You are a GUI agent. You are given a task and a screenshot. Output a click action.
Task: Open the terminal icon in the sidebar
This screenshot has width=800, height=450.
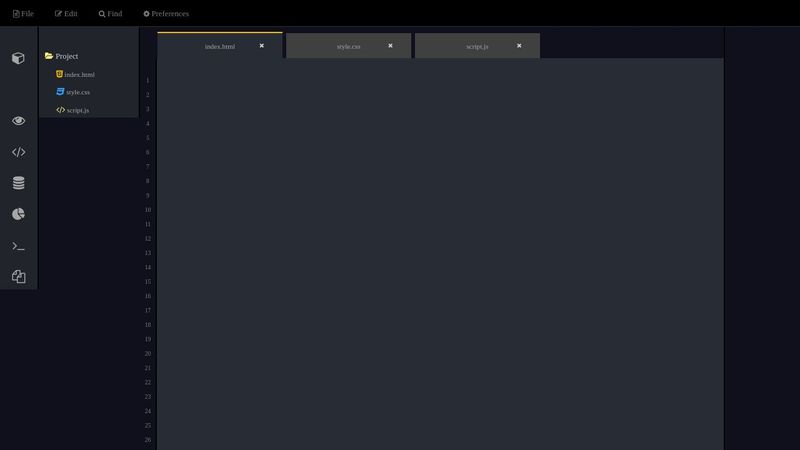pyautogui.click(x=18, y=246)
